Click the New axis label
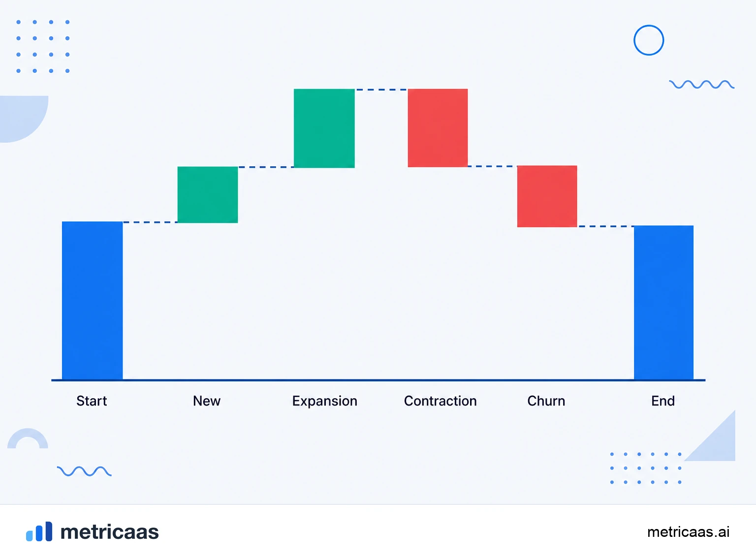The image size is (756, 559). point(207,401)
